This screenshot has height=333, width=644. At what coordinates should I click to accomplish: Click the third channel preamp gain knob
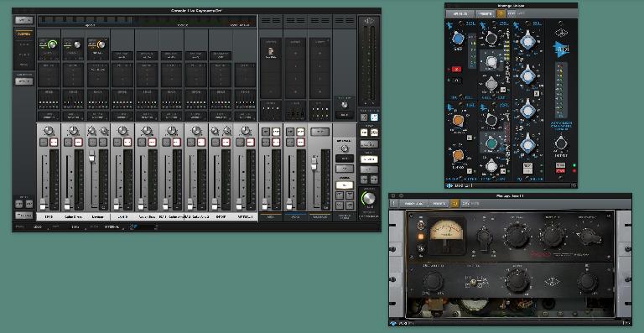coord(101,44)
